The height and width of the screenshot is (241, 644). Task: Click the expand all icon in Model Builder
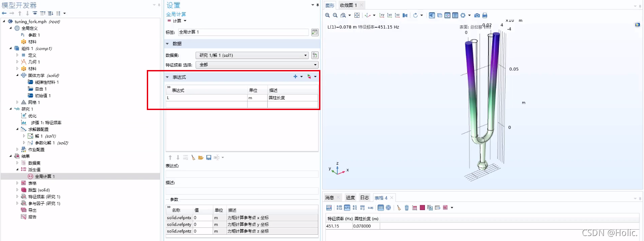point(50,13)
